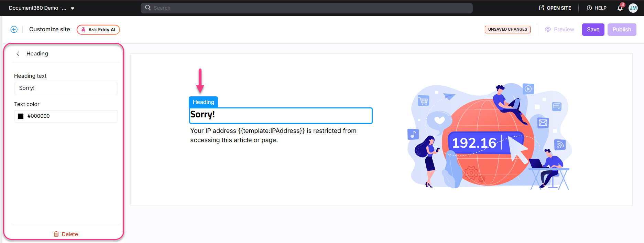Open the Help menu

click(x=597, y=8)
